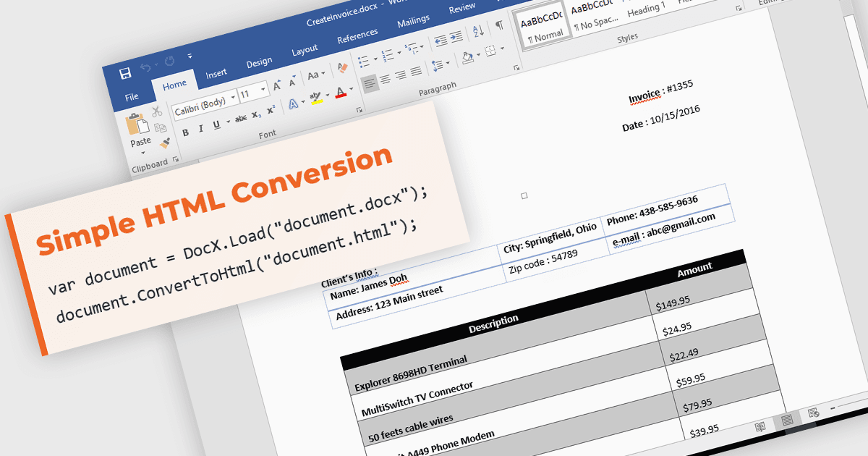Switch to the Layout tab
Screen dimensions: 868x456
coord(305,51)
